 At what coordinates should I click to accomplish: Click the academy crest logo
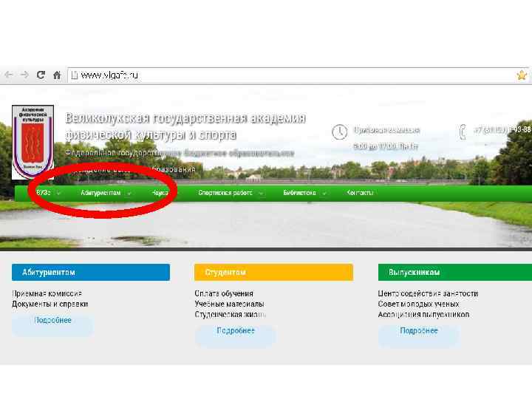pos(33,142)
